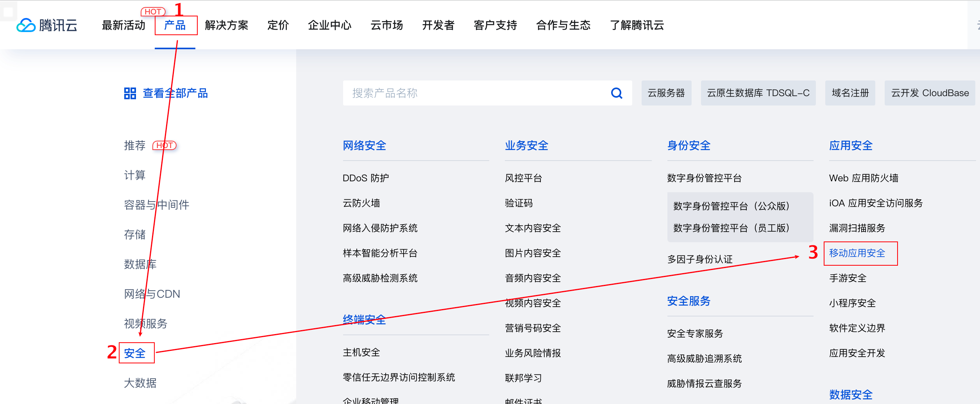Open the 业务风险情报 product
The image size is (980, 404).
click(x=533, y=353)
